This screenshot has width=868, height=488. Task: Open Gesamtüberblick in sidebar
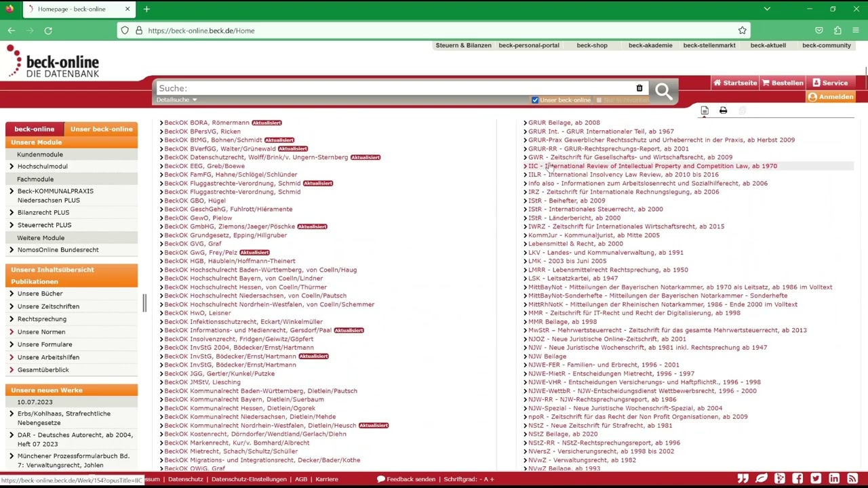pos(43,370)
